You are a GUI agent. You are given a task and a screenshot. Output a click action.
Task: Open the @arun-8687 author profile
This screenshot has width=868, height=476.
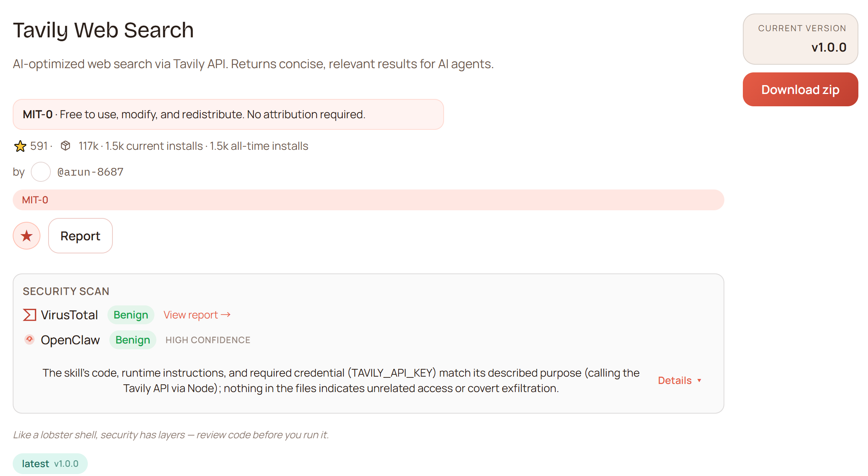click(x=90, y=172)
